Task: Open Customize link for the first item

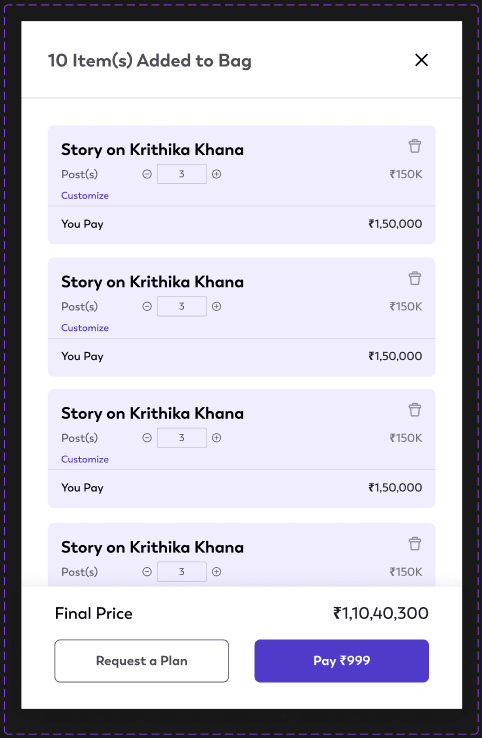Action: click(85, 195)
